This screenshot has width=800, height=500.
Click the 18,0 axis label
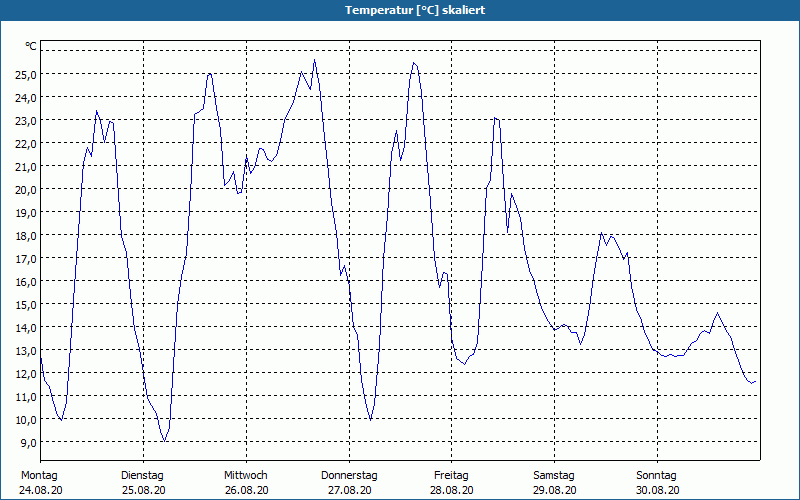point(25,235)
